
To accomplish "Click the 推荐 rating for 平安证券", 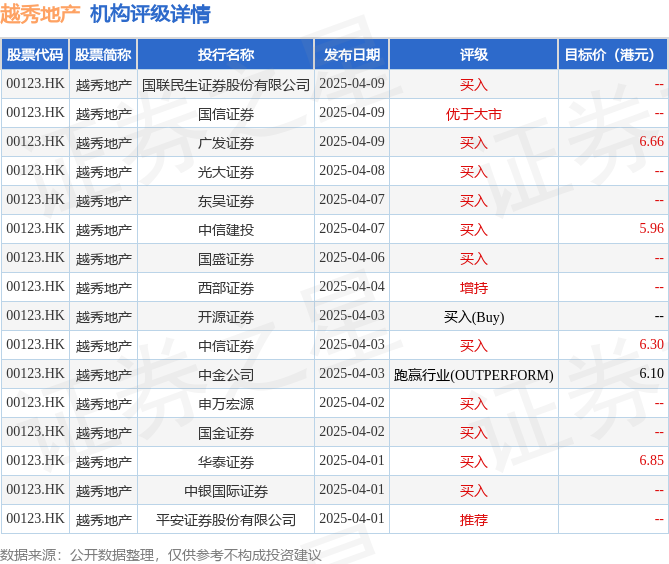I will click(474, 520).
